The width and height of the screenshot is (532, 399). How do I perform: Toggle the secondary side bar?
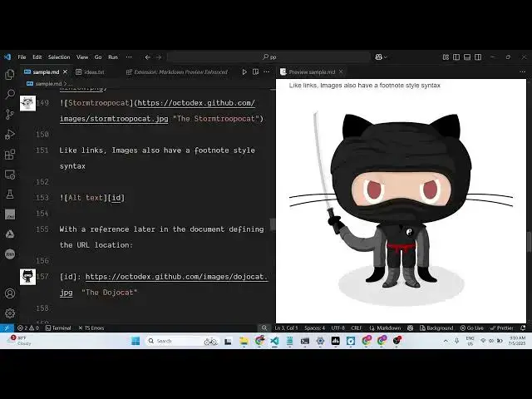[478, 57]
